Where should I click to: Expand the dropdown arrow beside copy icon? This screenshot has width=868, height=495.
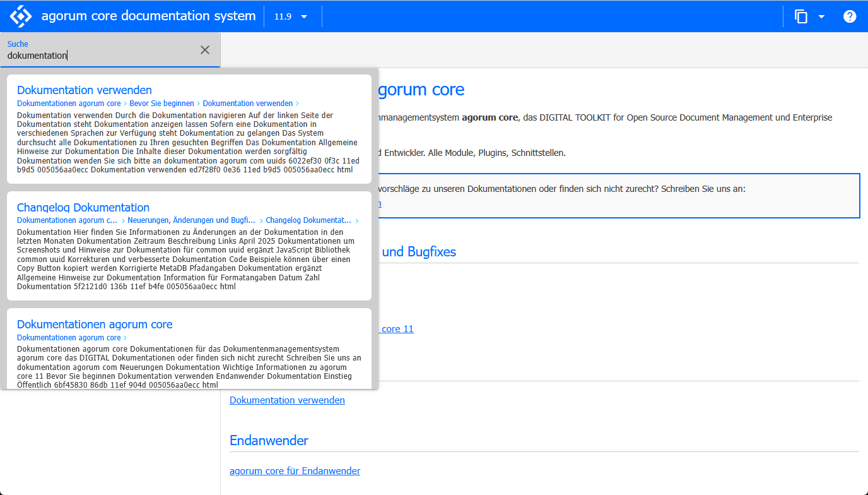click(x=821, y=16)
